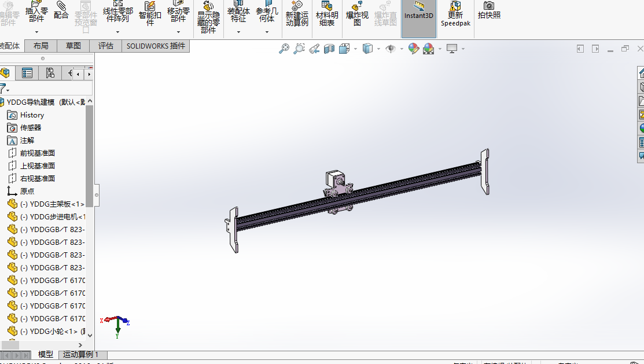The height and width of the screenshot is (364, 644).
Task: Open Assembly Features dropdown arrow
Action: point(238,32)
